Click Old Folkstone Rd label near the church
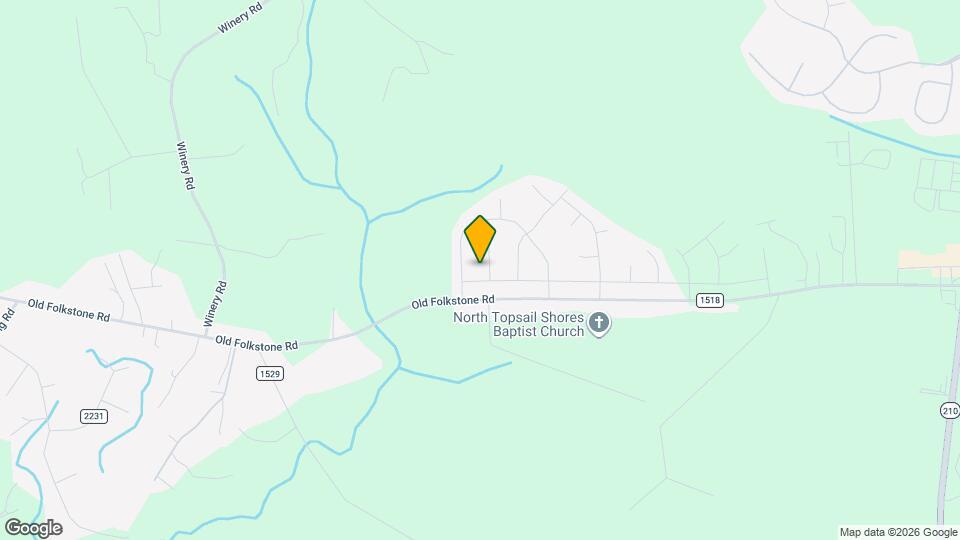 click(x=452, y=302)
